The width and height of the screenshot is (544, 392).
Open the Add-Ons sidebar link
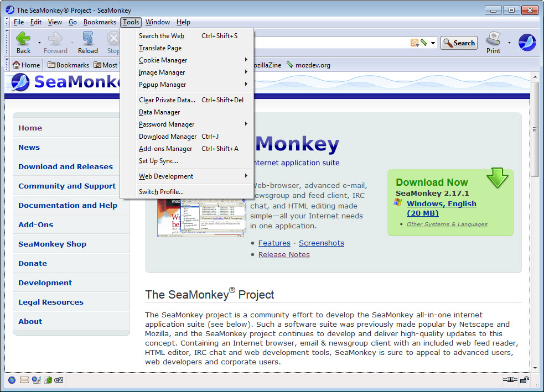tap(36, 224)
